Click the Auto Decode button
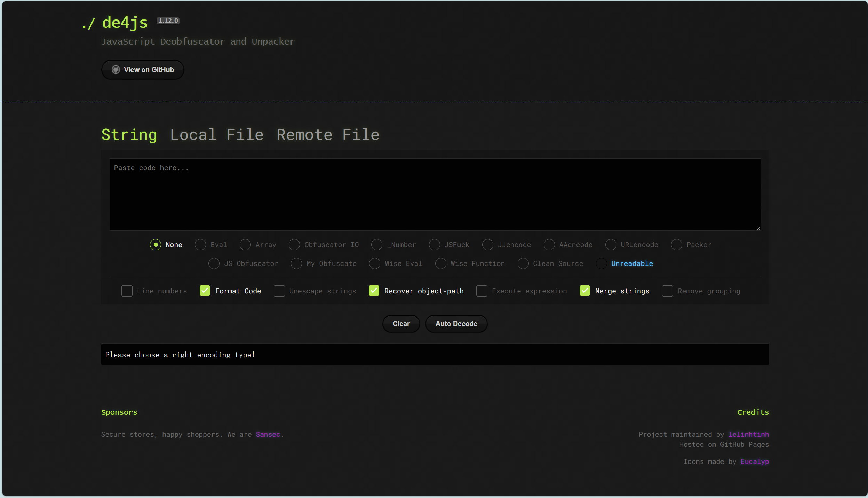868x498 pixels. tap(456, 324)
